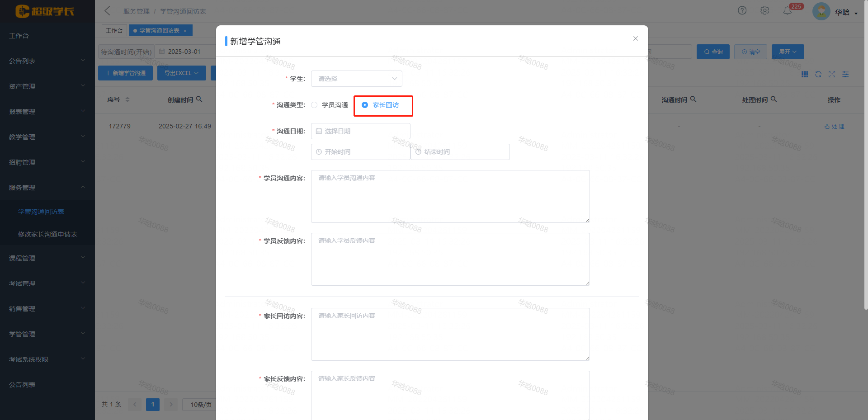Image resolution: width=868 pixels, height=420 pixels.
Task: Open settings via the gear icon
Action: (764, 10)
